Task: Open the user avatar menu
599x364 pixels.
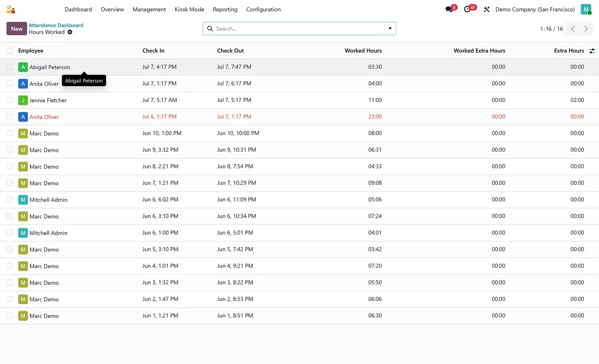Action: point(586,9)
